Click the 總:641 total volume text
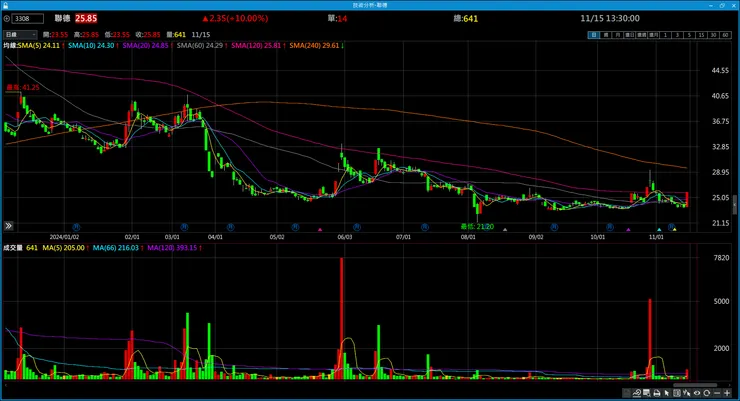The width and height of the screenshot is (740, 401). click(466, 18)
